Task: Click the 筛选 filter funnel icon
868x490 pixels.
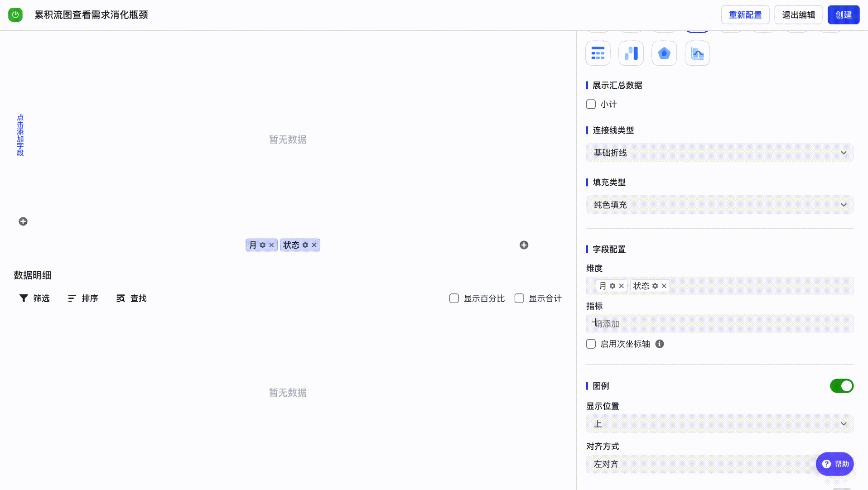Action: [x=24, y=298]
